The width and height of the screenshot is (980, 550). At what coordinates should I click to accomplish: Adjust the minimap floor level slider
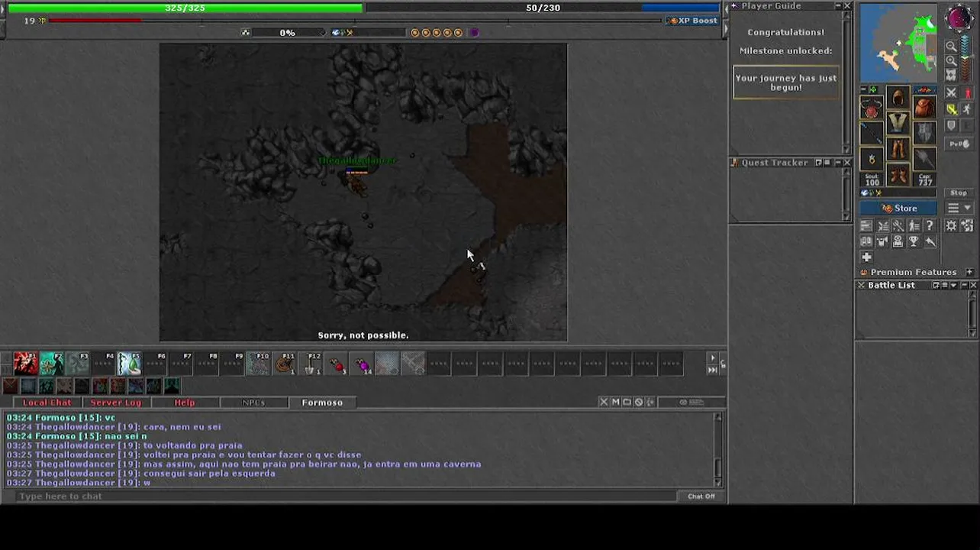(965, 57)
